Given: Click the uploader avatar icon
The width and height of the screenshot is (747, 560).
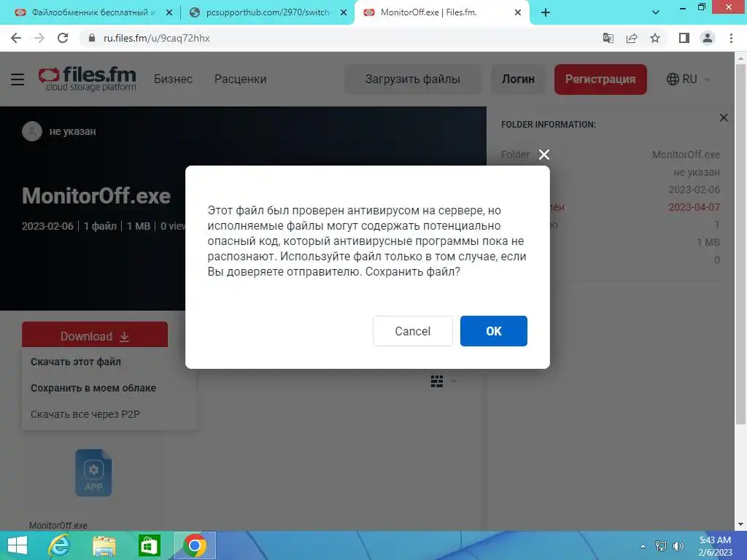Looking at the screenshot, I should coord(32,131).
